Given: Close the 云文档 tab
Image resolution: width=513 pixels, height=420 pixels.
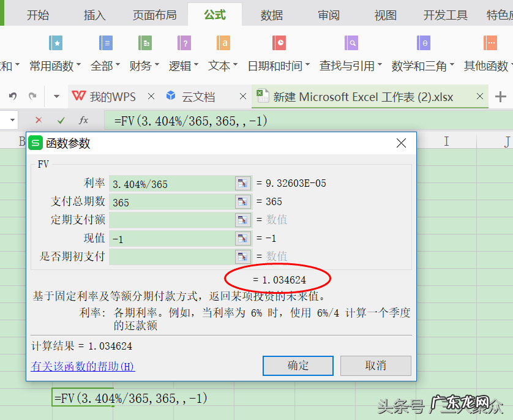Looking at the screenshot, I should [x=243, y=97].
